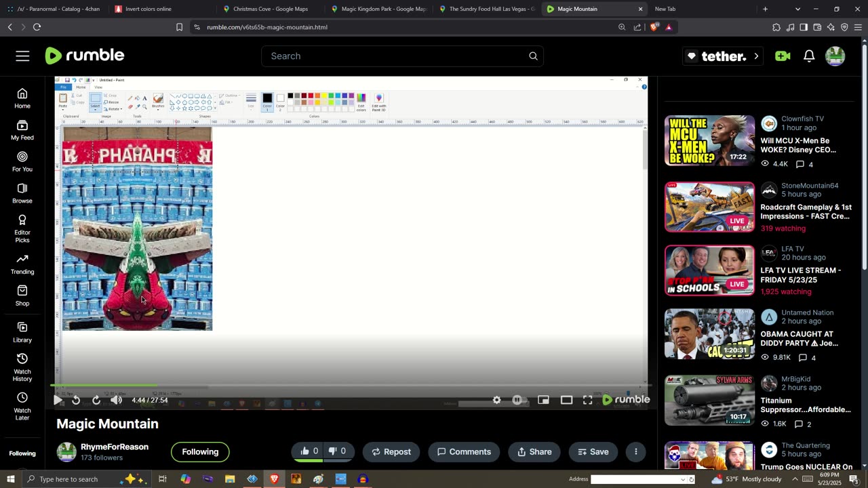Image resolution: width=868 pixels, height=488 pixels.
Task: Open Library in the sidebar
Action: (22, 332)
